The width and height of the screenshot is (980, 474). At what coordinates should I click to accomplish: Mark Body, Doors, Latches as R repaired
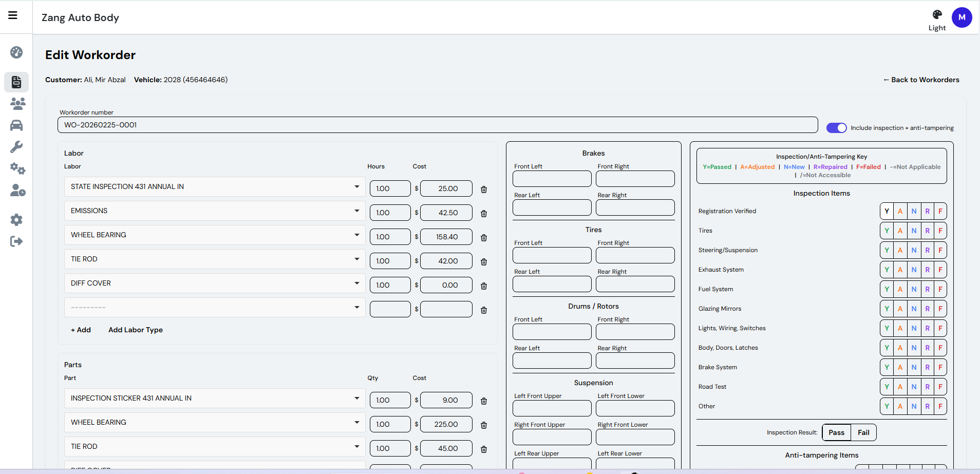click(x=927, y=348)
